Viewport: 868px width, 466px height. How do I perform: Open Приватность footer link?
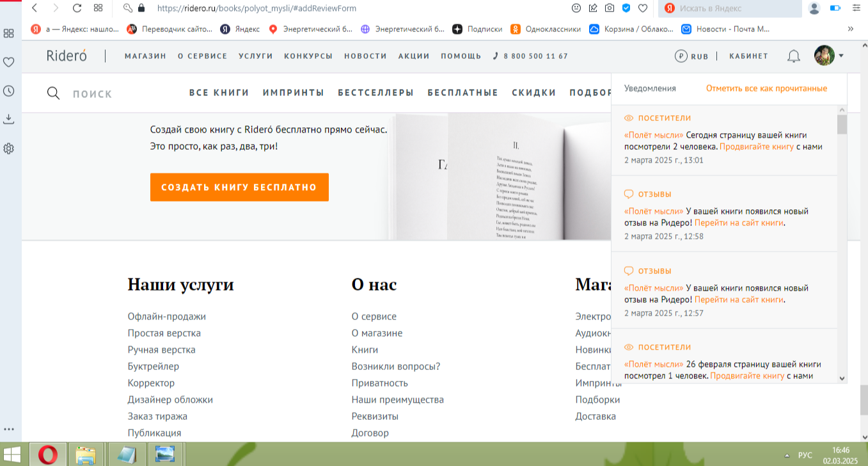(x=380, y=383)
